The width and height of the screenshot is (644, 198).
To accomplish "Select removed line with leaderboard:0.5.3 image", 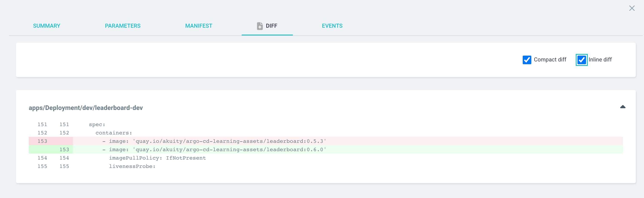I will point(326,141).
